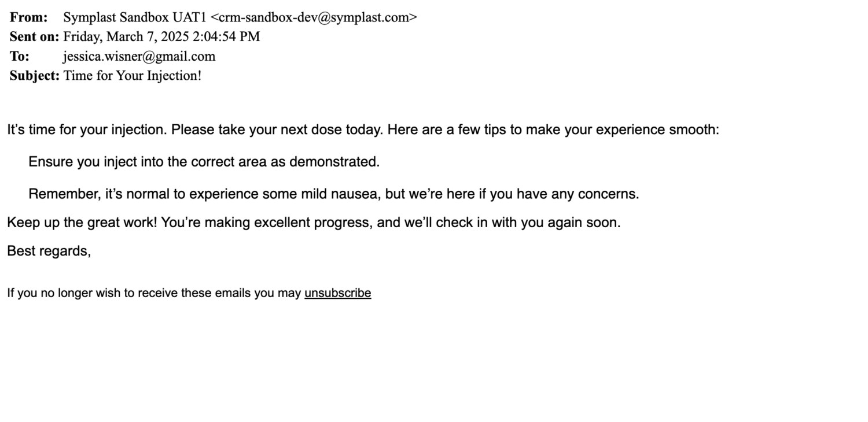Click subject text Time for Your Injection!

point(133,76)
